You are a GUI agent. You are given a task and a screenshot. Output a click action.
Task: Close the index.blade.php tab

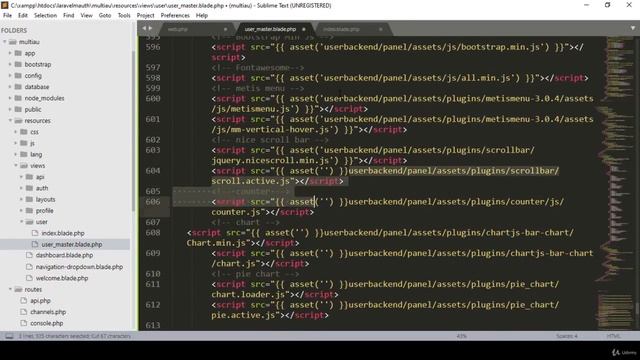[380, 29]
